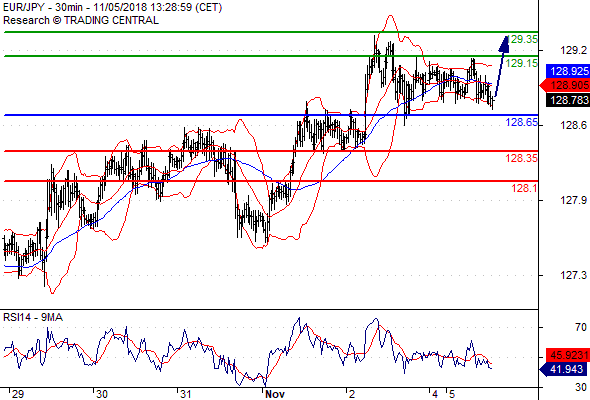Select the Research © TRADING CENTRAL credit
Image resolution: width=590 pixels, height=400 pixels.
tap(81, 20)
